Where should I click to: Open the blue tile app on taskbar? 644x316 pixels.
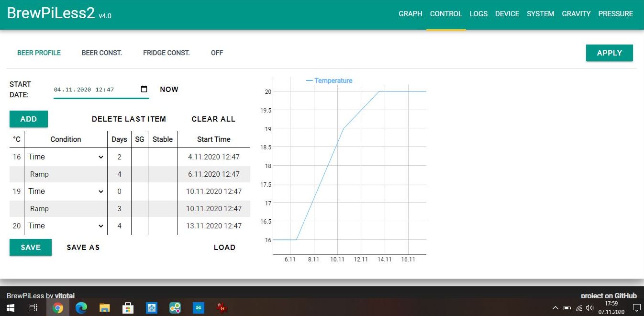point(152,308)
